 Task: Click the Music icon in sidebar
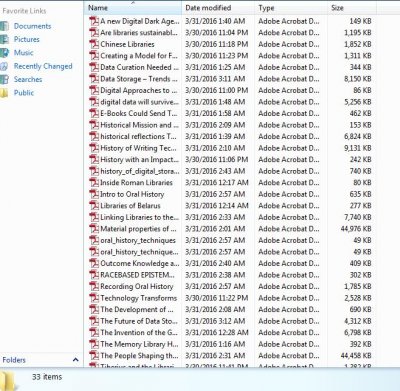[x=4, y=53]
